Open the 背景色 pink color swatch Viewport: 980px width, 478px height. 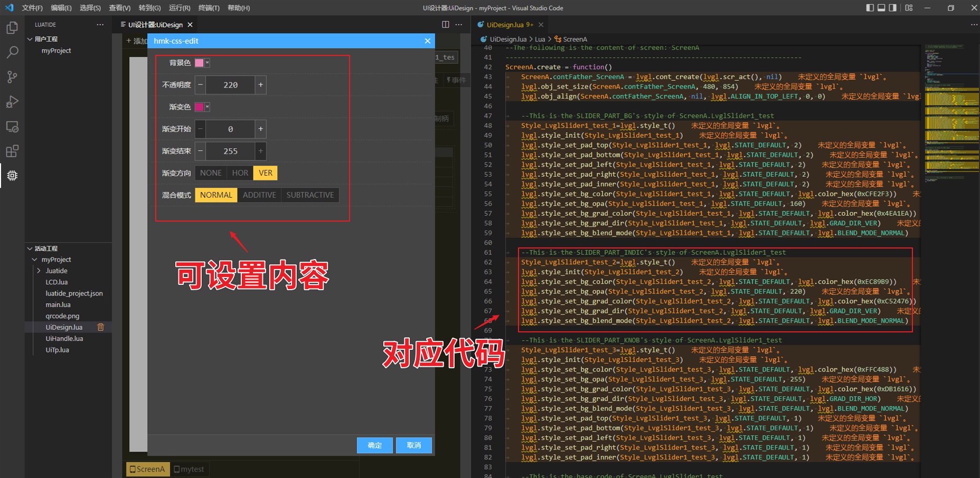point(199,63)
